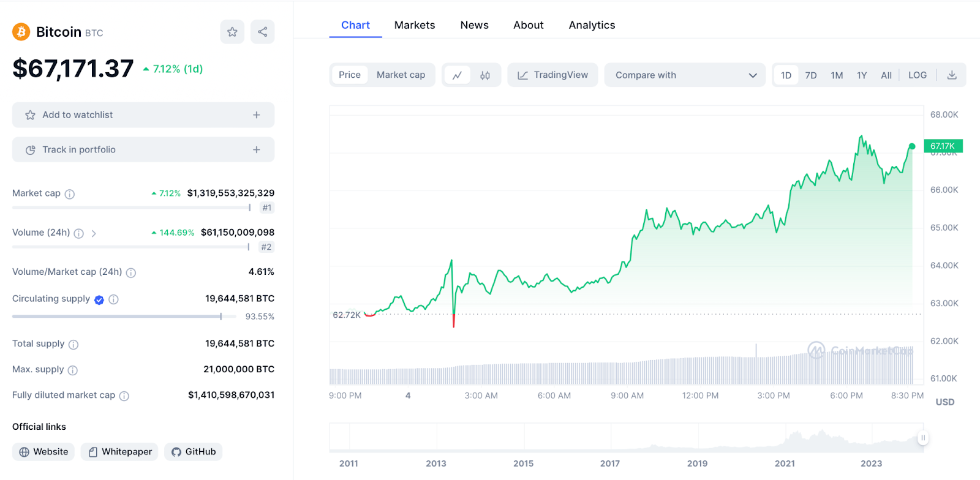Image resolution: width=980 pixels, height=480 pixels.
Task: Click the plus icon on Track in portfolio
Action: click(257, 150)
